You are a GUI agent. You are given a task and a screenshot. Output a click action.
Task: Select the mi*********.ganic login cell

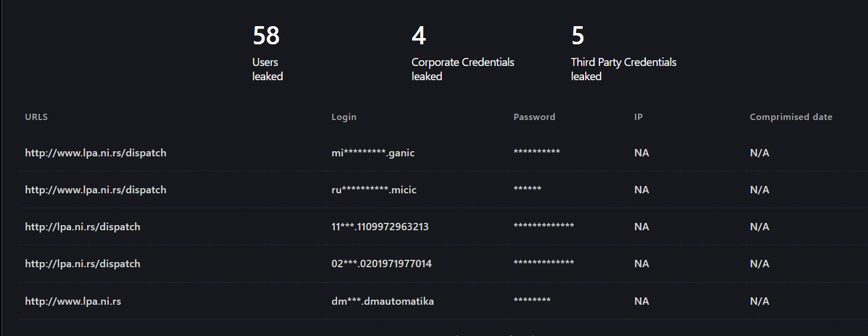click(x=373, y=153)
